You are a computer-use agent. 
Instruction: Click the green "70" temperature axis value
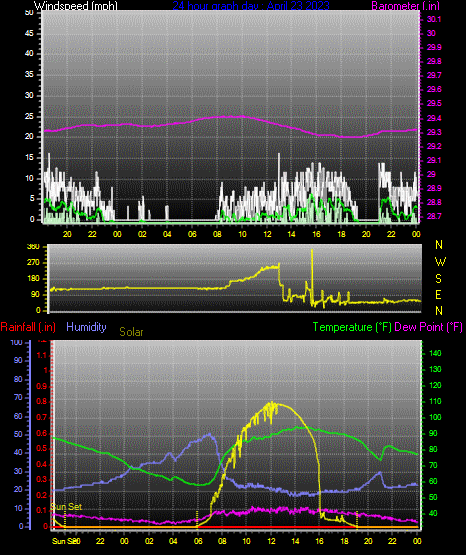[x=433, y=465]
